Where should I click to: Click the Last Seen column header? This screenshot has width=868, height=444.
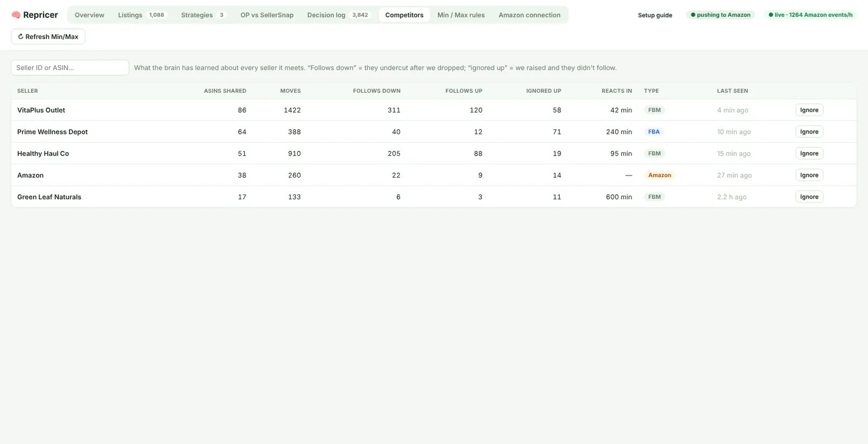[732, 91]
